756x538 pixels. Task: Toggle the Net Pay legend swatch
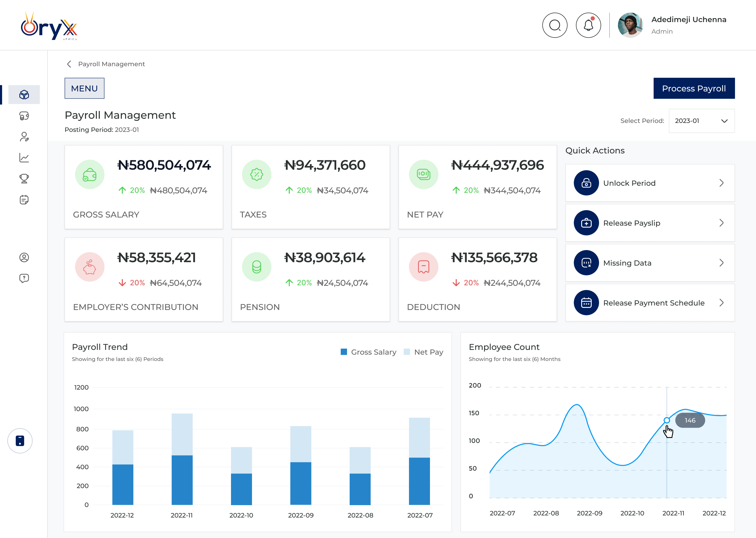click(x=407, y=352)
